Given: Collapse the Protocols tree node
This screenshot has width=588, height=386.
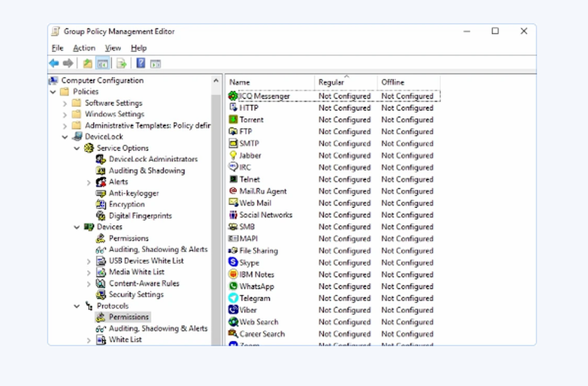Looking at the screenshot, I should (77, 306).
